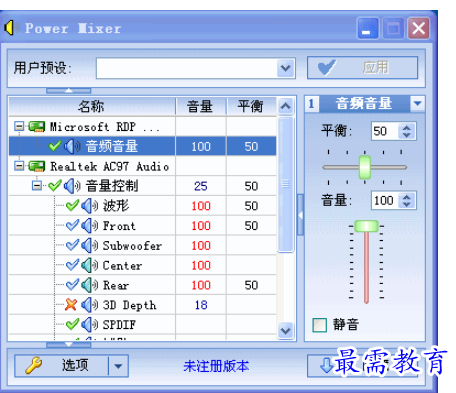Click the speaker icon of SPDIF row
This screenshot has width=456, height=393.
click(x=89, y=325)
